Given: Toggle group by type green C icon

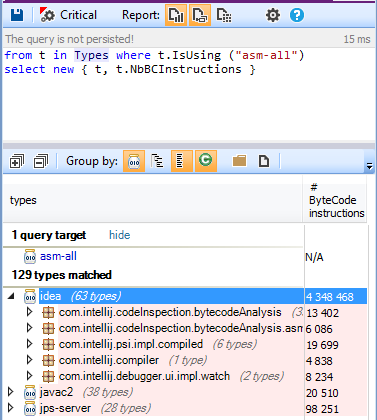Looking at the screenshot, I should tap(206, 161).
